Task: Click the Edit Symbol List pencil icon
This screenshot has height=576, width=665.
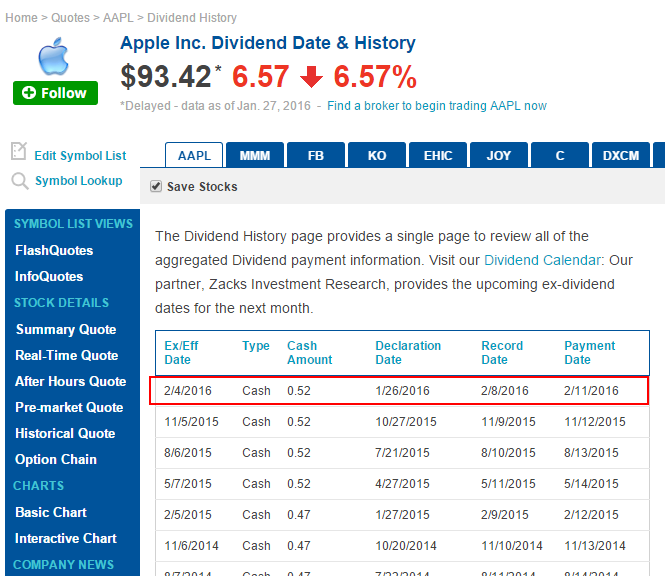Action: (19, 151)
